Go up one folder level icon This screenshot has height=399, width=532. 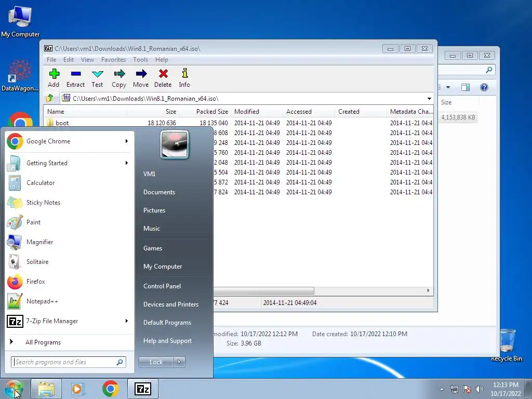click(x=50, y=98)
